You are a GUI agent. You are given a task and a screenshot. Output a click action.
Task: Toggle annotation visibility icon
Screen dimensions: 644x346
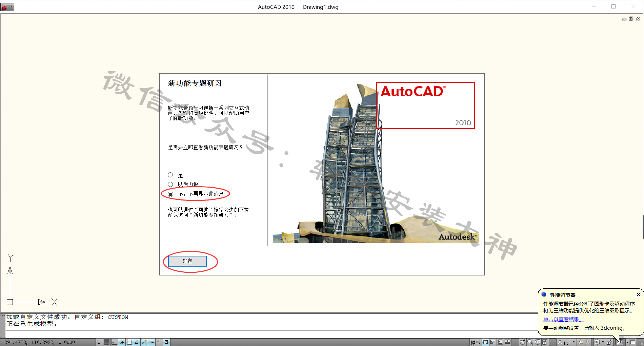(x=581, y=342)
